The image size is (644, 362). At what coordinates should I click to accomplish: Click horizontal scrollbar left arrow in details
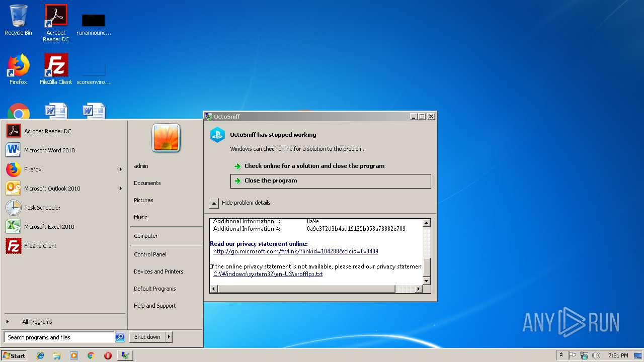click(x=214, y=289)
